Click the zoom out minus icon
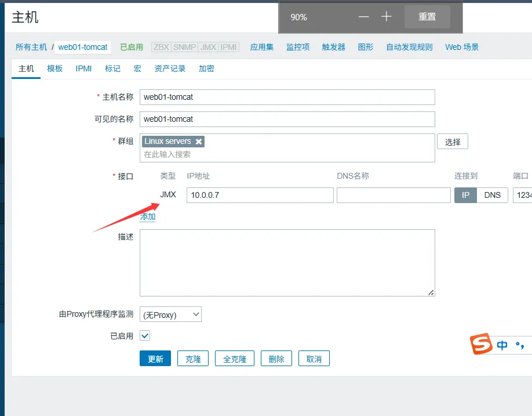 pyautogui.click(x=363, y=17)
